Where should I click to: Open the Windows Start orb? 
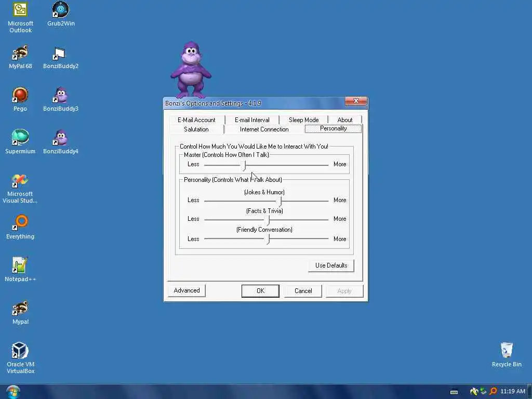(13, 392)
